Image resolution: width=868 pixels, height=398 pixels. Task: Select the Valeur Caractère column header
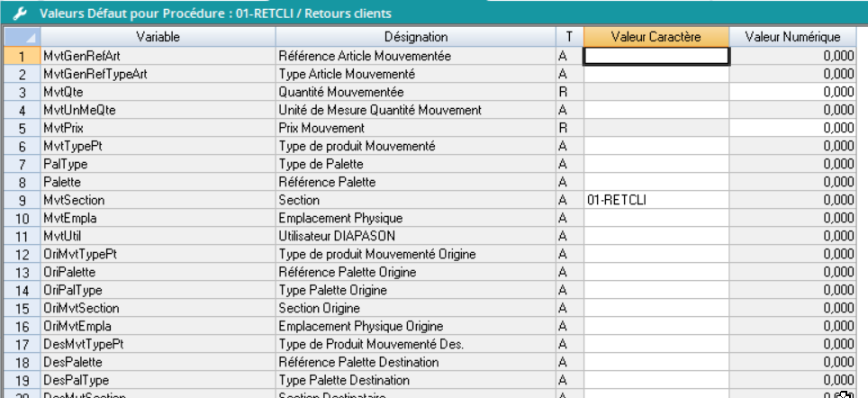tap(656, 37)
